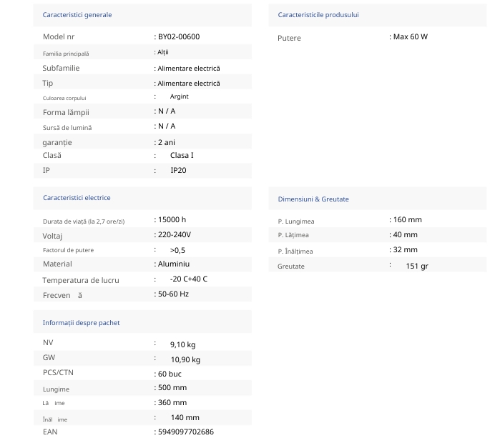This screenshot has height=448, width=500.
Task: Select the -20 C+40 C value
Action: pyautogui.click(x=189, y=279)
